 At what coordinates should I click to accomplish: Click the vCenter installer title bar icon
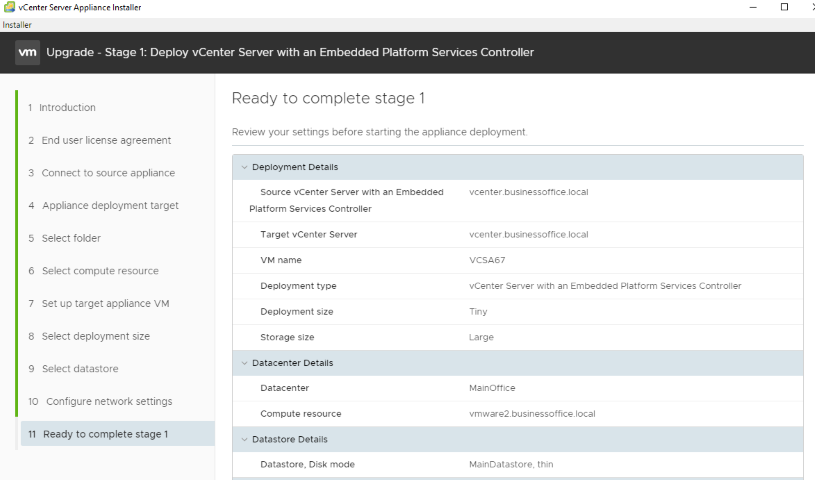coord(9,7)
